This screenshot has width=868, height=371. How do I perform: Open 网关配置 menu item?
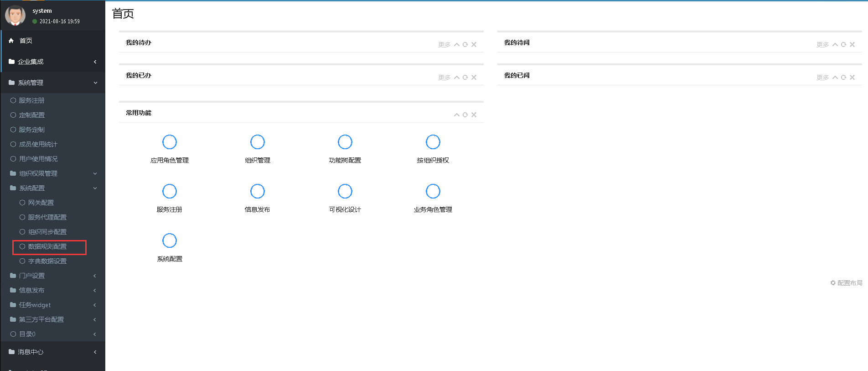tap(41, 203)
